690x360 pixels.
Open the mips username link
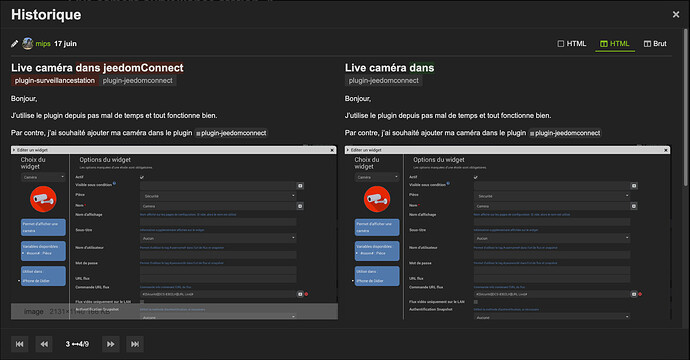[x=43, y=44]
